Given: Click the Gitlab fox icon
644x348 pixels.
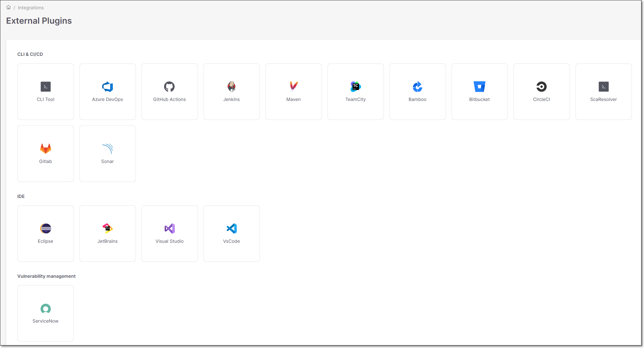Looking at the screenshot, I should pyautogui.click(x=46, y=149).
